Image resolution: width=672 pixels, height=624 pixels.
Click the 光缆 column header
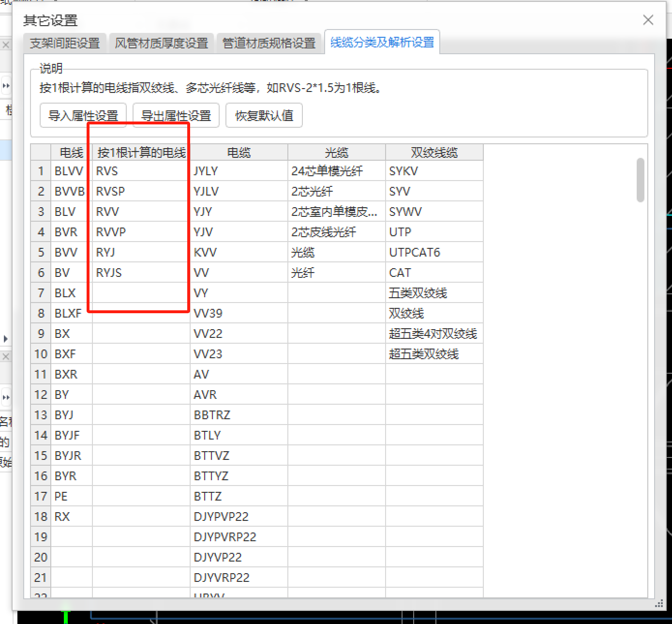coord(337,152)
